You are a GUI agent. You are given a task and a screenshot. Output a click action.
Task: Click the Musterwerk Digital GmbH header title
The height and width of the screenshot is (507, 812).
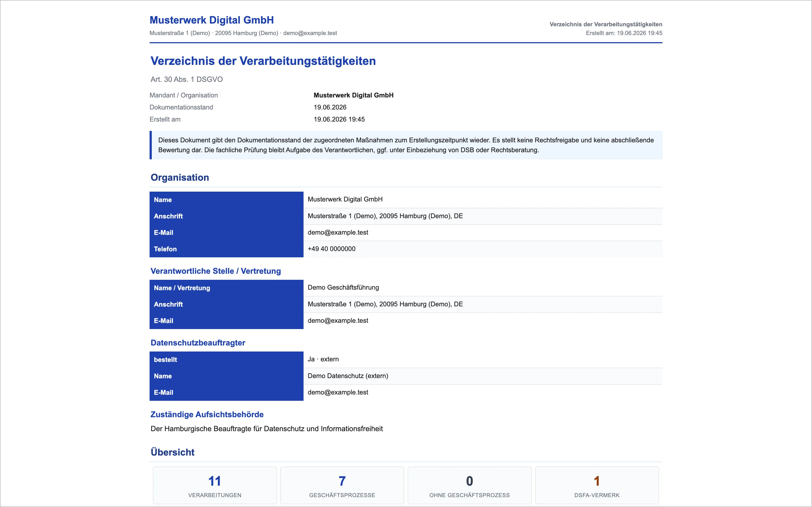pos(211,20)
